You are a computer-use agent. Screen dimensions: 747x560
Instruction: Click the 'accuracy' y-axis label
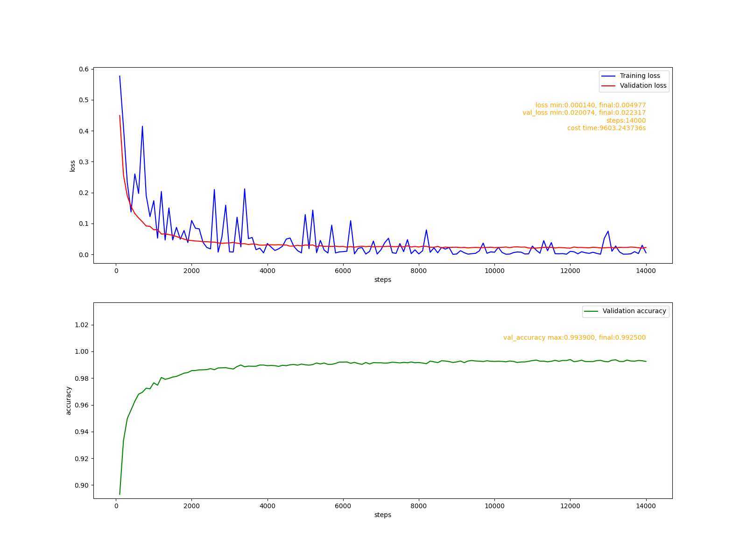(x=69, y=400)
